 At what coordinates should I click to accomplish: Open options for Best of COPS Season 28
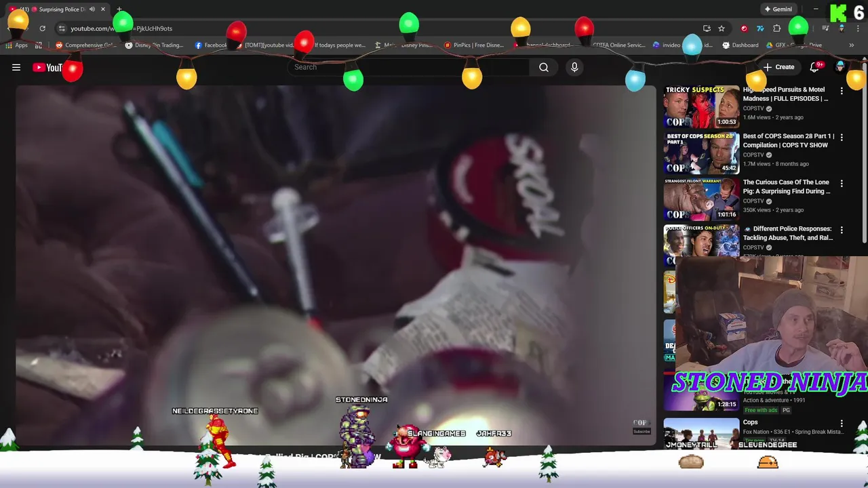pos(842,137)
